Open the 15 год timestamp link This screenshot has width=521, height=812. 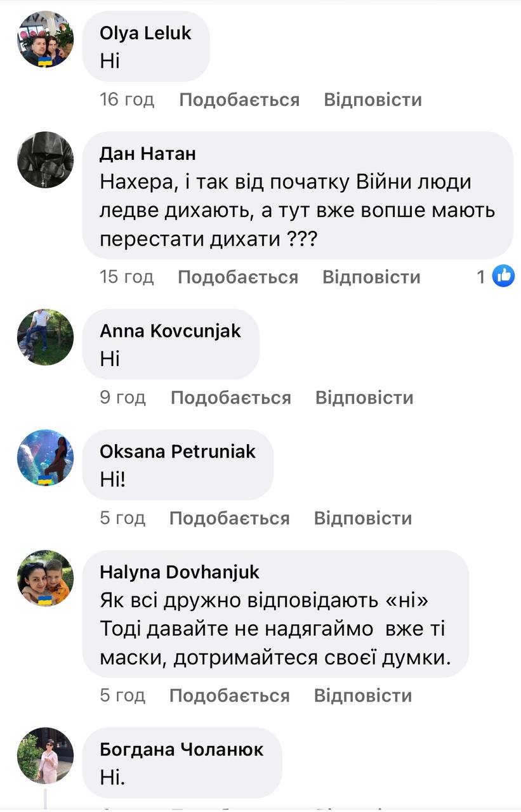coord(127,277)
